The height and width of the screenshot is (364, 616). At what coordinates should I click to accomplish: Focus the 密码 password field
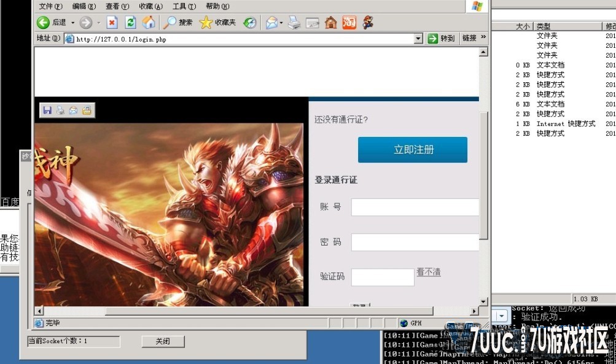click(x=415, y=242)
